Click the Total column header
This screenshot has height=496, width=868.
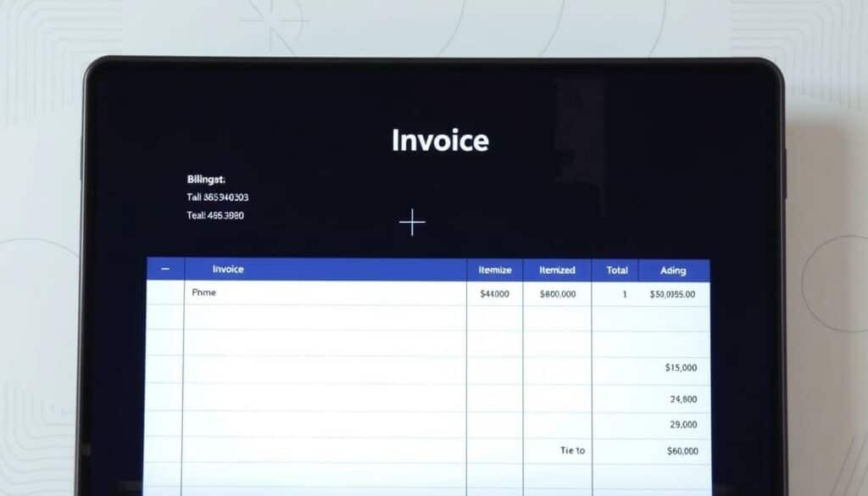[x=617, y=270]
